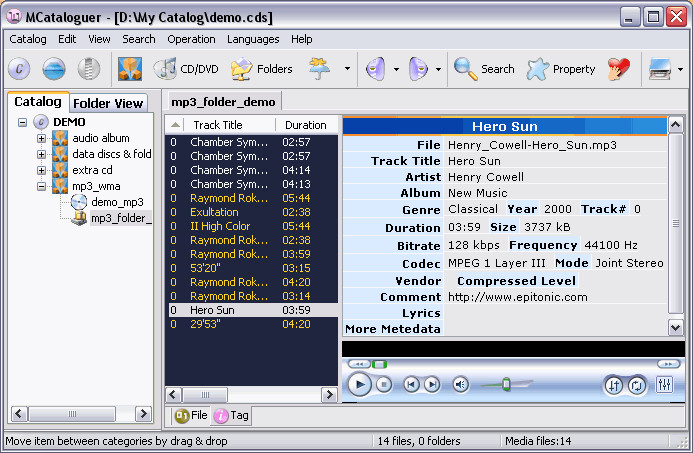Open the Search menu
This screenshot has height=453, width=693.
[139, 39]
